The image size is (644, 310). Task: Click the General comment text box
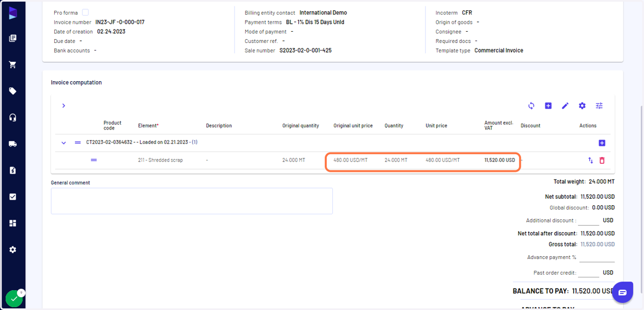point(192,201)
